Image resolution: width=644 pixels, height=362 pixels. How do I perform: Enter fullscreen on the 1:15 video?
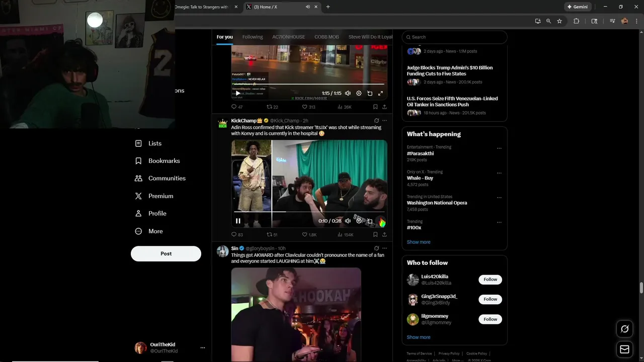click(380, 93)
